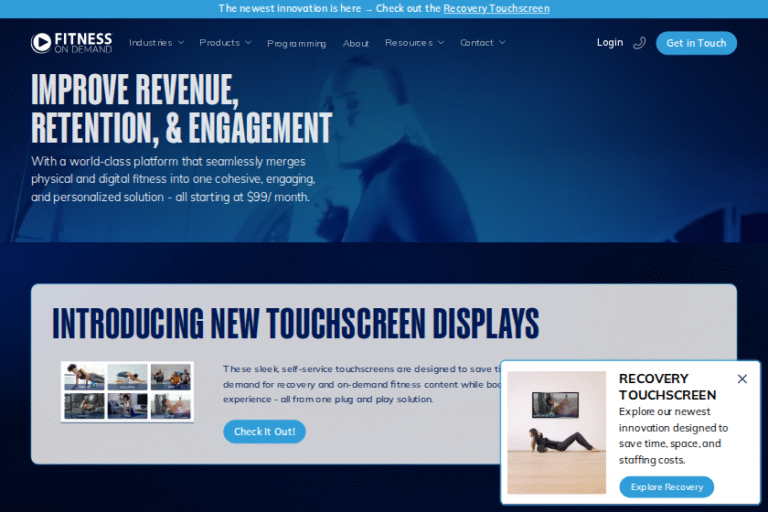Click the Fitness On Demand logo

coord(71,42)
